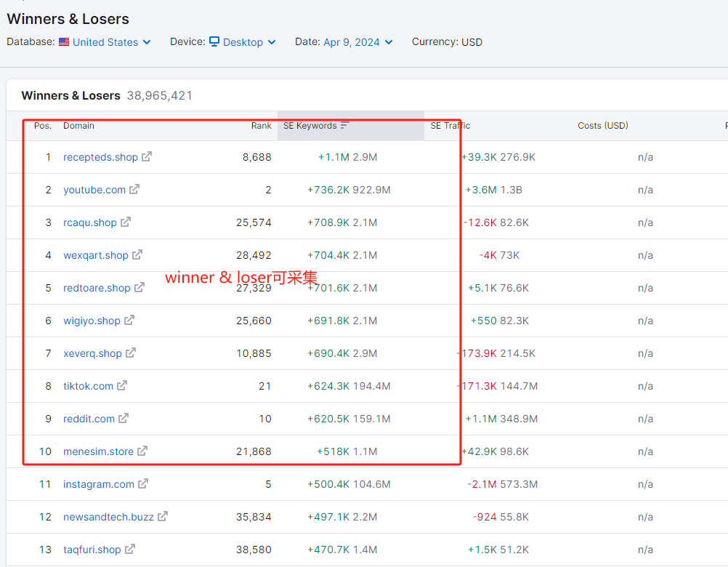This screenshot has width=728, height=567.
Task: Open the wigiyo.shop domain link
Action: click(x=92, y=321)
